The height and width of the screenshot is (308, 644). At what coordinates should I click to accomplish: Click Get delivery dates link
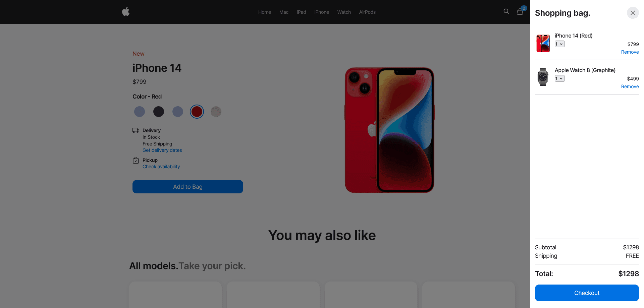coord(162,150)
